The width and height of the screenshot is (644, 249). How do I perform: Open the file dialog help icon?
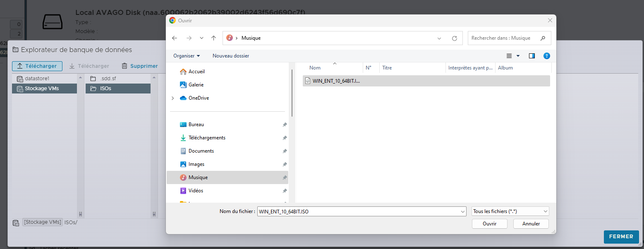tap(546, 56)
